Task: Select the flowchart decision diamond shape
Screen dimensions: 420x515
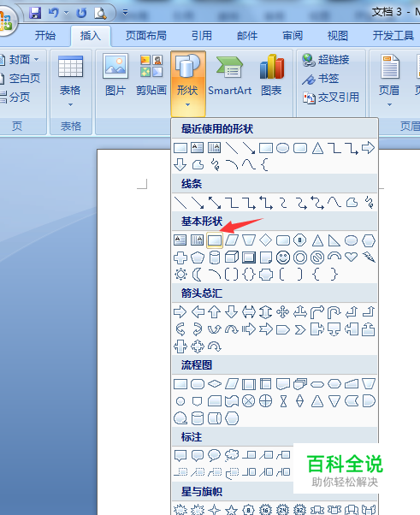Action: (215, 383)
